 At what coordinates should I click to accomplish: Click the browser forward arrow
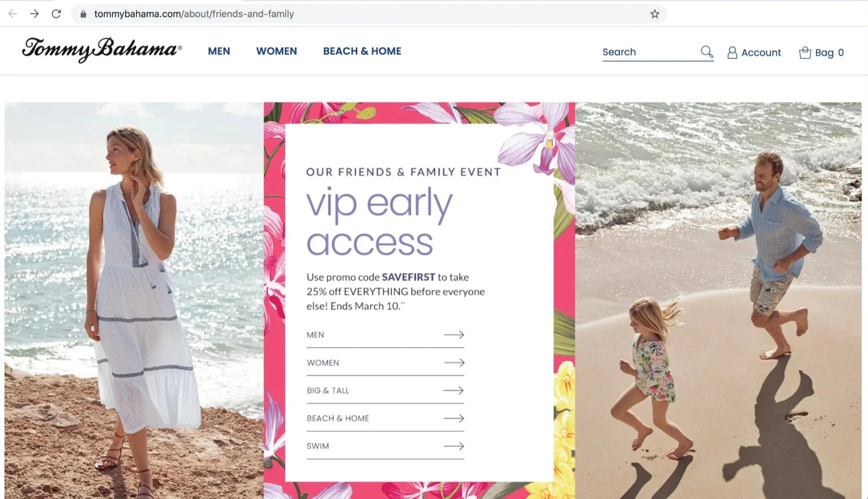[x=34, y=14]
